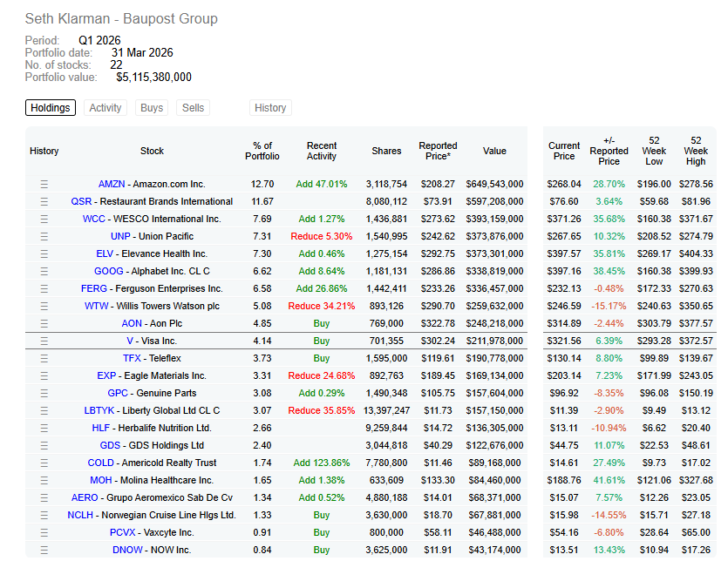This screenshot has width=728, height=561.
Task: Select the 'Add 123.86%' activity cell
Action: (322, 463)
